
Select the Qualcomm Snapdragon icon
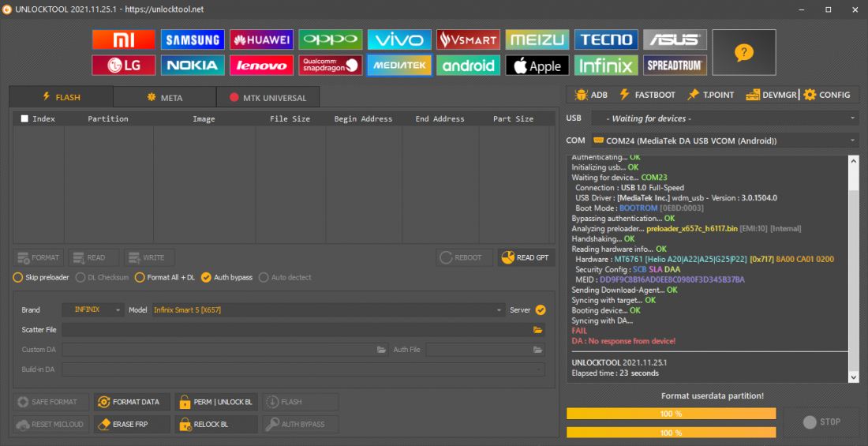(331, 66)
